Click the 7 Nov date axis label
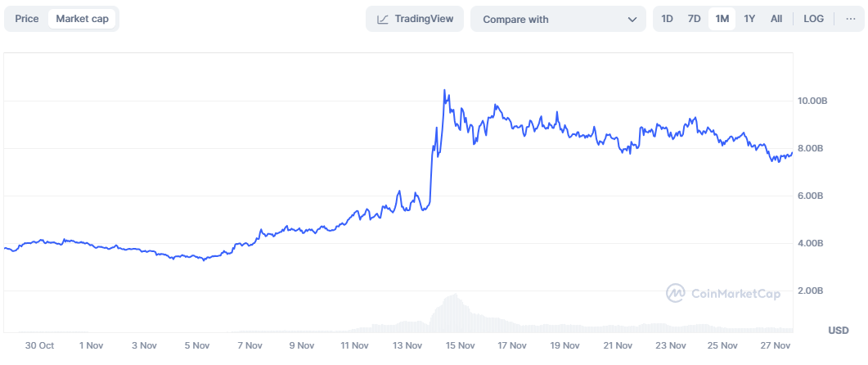868x365 pixels. (x=249, y=346)
